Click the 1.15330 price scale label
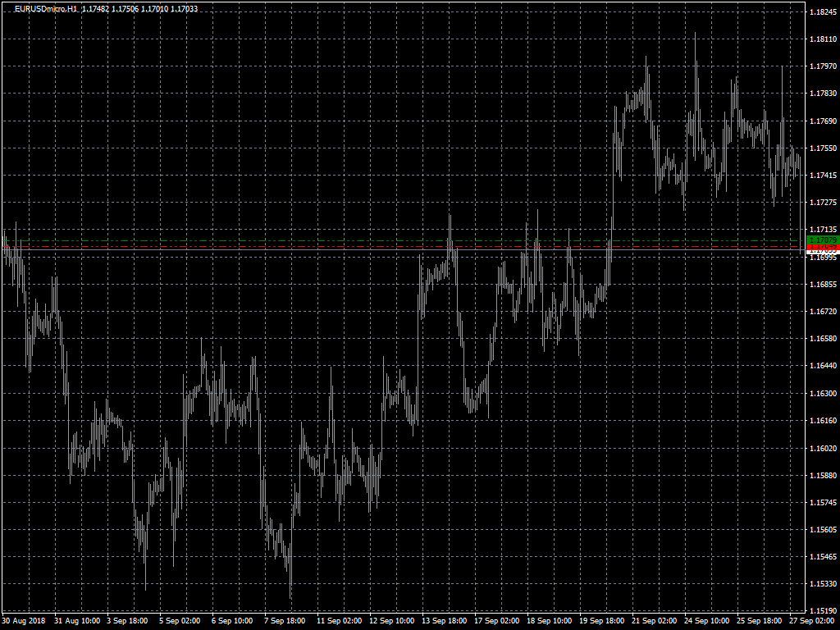 (x=822, y=584)
